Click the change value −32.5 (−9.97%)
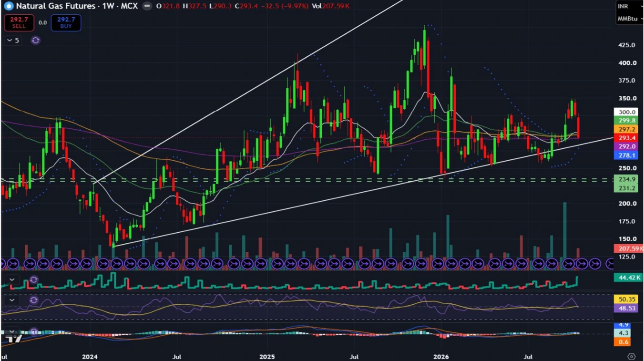 286,6
